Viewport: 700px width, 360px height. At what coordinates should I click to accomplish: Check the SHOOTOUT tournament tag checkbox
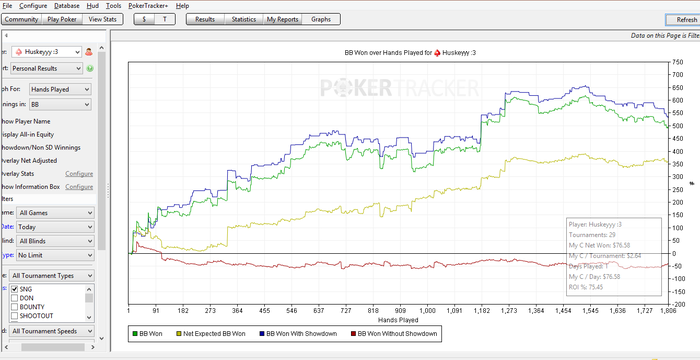tap(14, 316)
